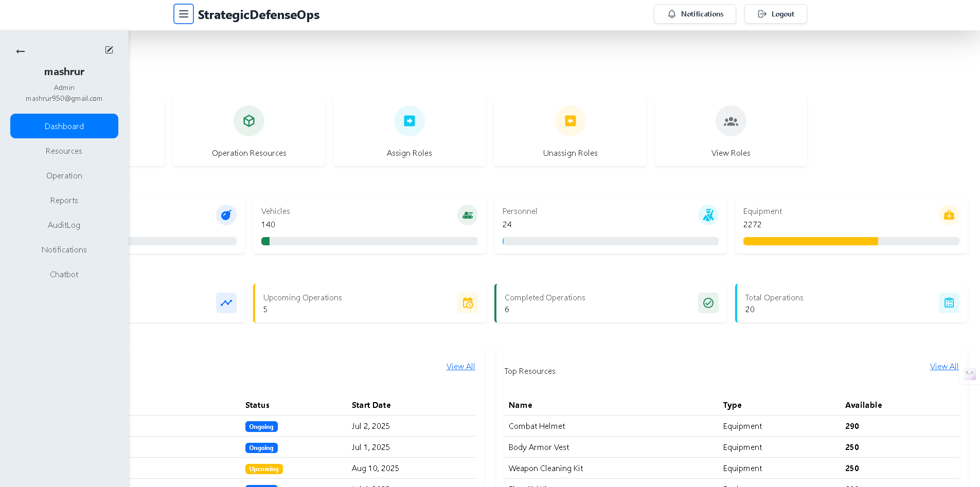This screenshot has height=487, width=980.
Task: Click the StrategicDefenseOps title
Action: (259, 14)
